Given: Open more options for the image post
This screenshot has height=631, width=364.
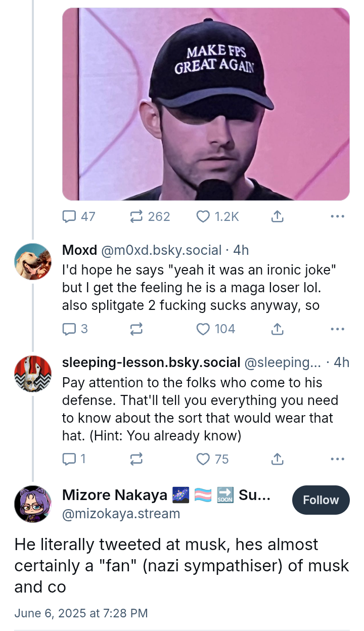Looking at the screenshot, I should pos(337,217).
